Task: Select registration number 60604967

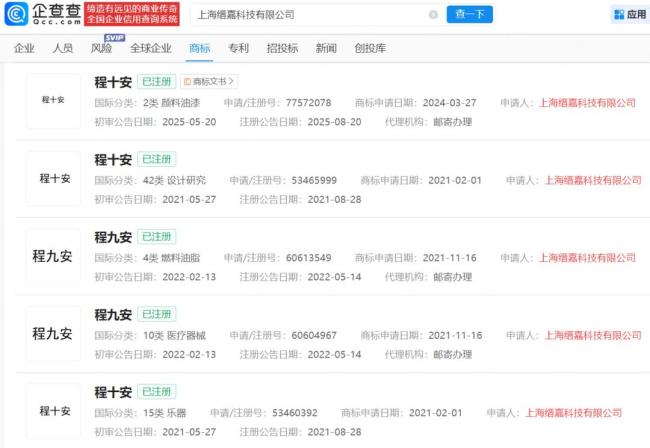Action: click(314, 335)
